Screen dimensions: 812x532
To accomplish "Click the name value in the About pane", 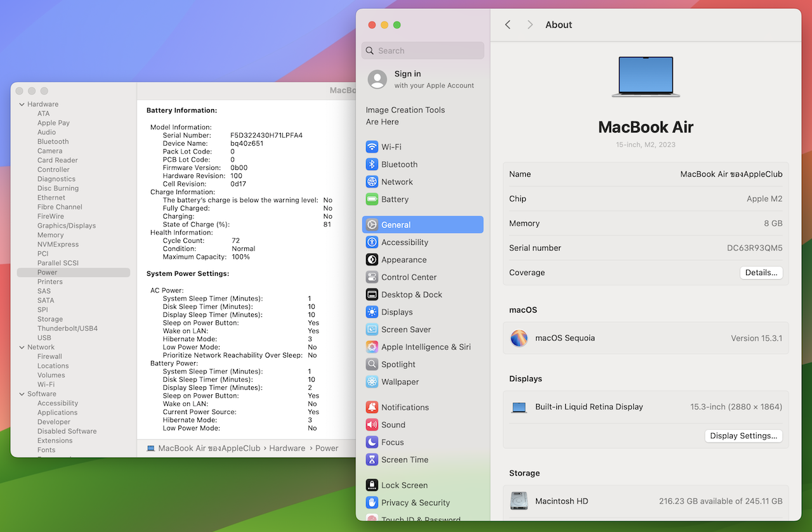I will [731, 174].
